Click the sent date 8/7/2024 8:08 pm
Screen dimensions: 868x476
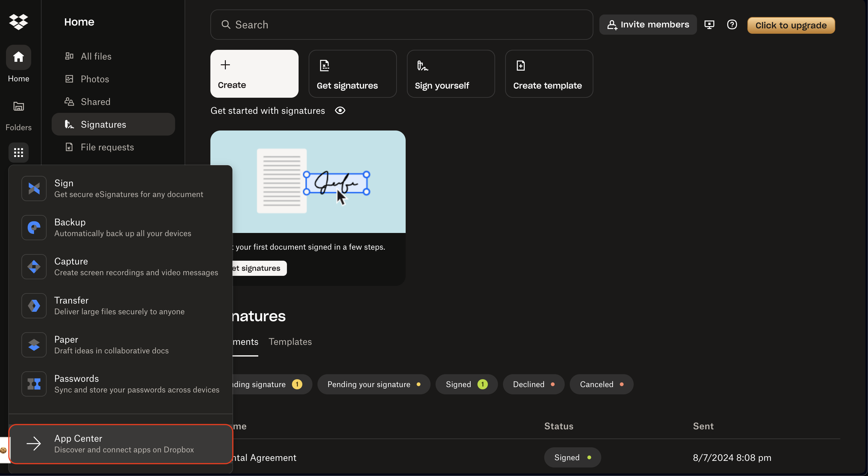pyautogui.click(x=732, y=457)
